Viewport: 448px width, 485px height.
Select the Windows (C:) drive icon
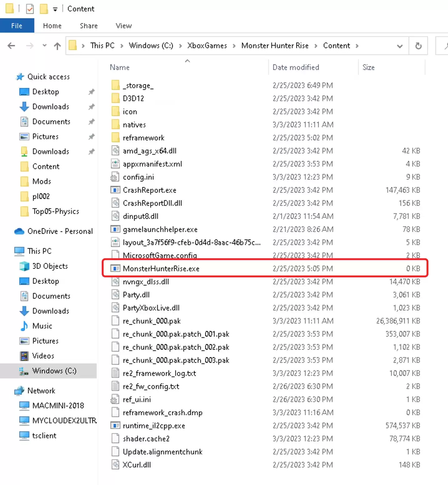[23, 371]
